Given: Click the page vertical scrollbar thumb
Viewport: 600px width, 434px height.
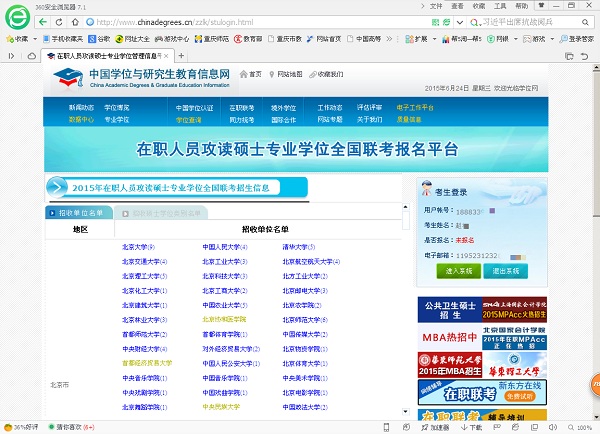Looking at the screenshot, I should tap(596, 144).
